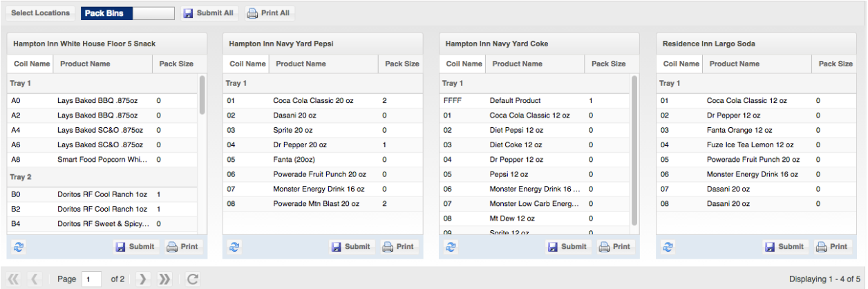
Task: Select Doritos RF Sweet & Spicy row B4
Action: 102,224
